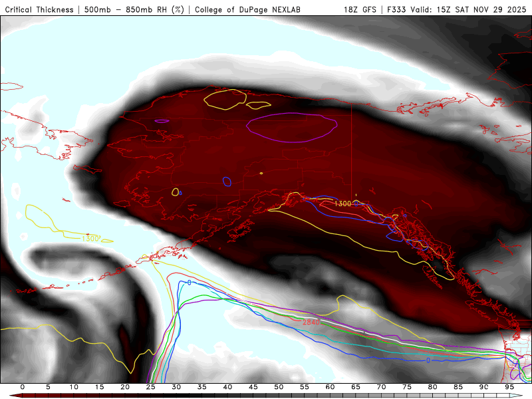Click the "10" label on the color scale
This screenshot has height=399, width=532.
click(74, 387)
